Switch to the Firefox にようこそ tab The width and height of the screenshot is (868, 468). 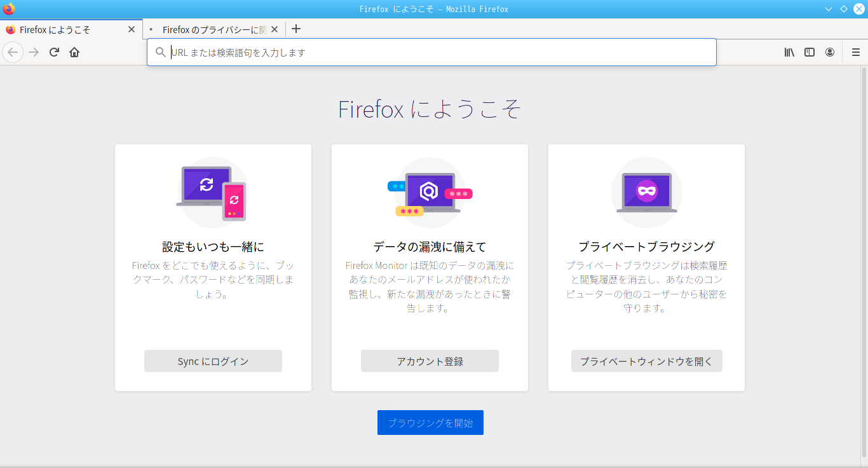(x=71, y=29)
